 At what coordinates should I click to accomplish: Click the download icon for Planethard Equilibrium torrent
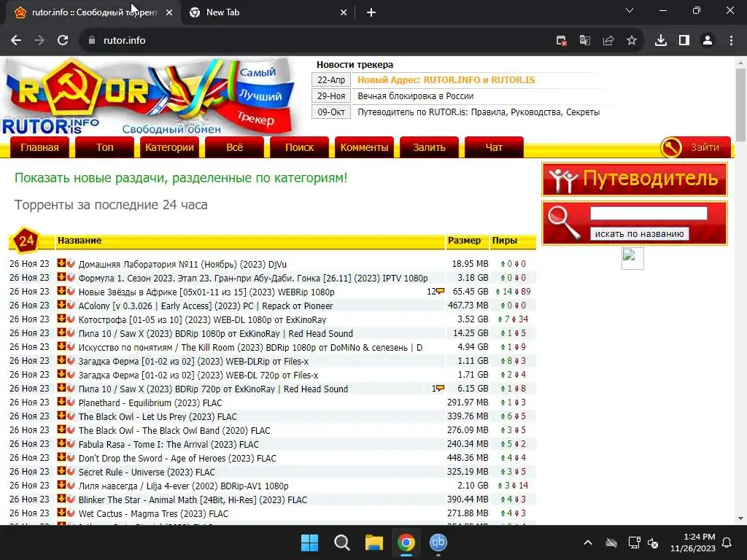(61, 402)
